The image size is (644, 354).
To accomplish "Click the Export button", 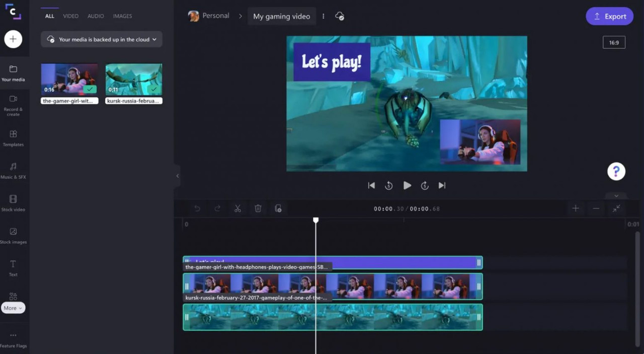I will click(x=609, y=16).
